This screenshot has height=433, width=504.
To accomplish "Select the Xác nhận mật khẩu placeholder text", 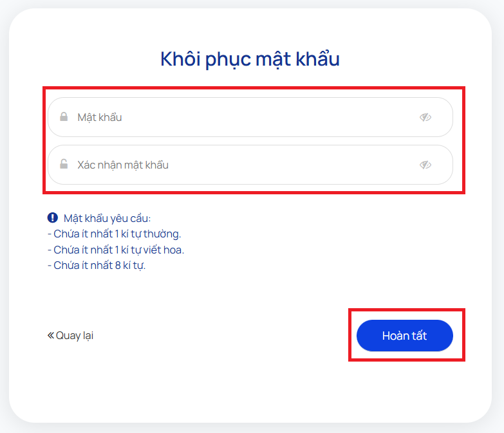I will point(123,165).
